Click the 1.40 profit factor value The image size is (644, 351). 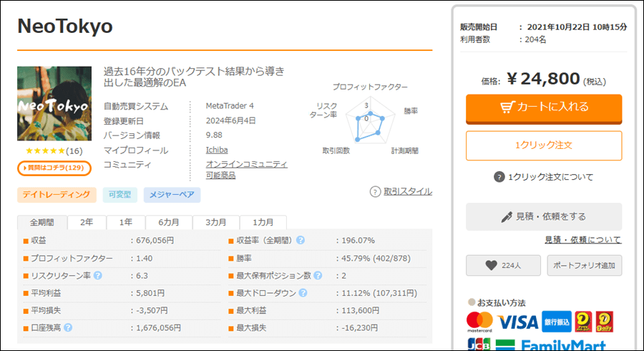(x=144, y=259)
